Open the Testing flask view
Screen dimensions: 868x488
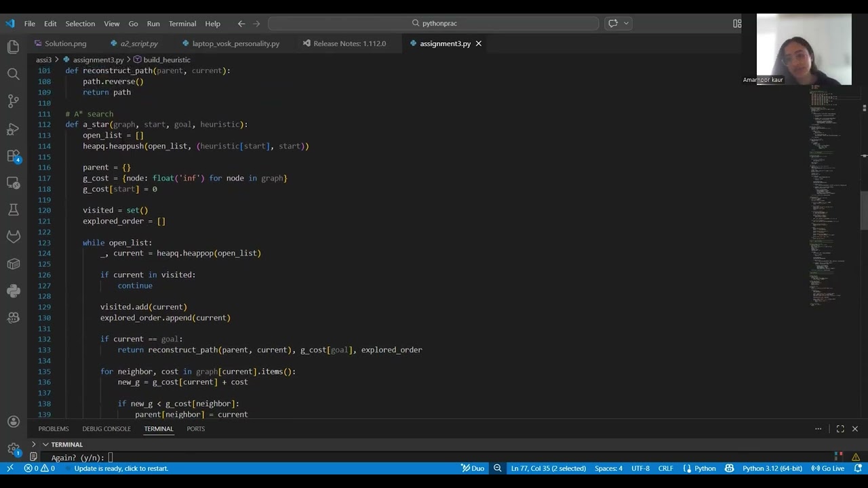coord(13,210)
